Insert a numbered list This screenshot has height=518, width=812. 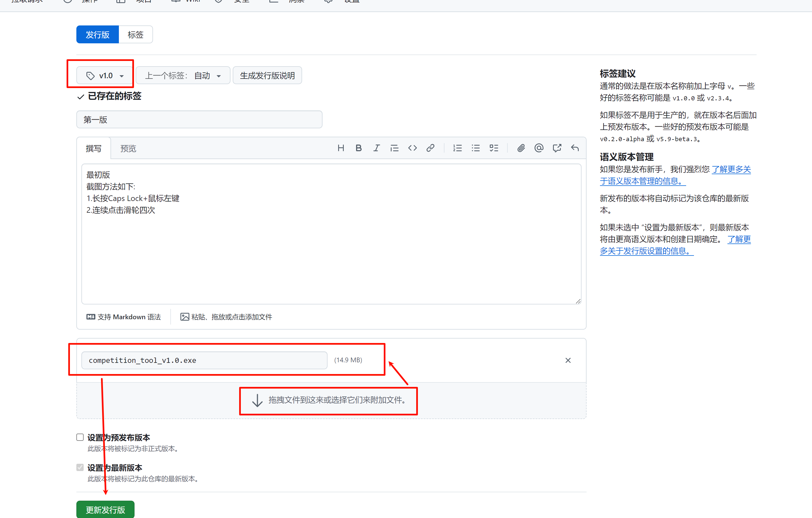tap(457, 148)
